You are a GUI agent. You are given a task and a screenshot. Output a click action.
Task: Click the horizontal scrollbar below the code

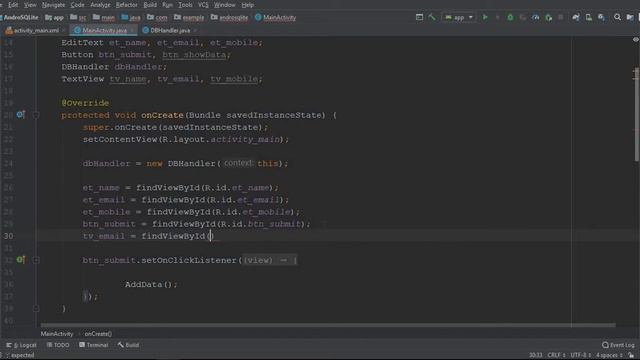328,325
